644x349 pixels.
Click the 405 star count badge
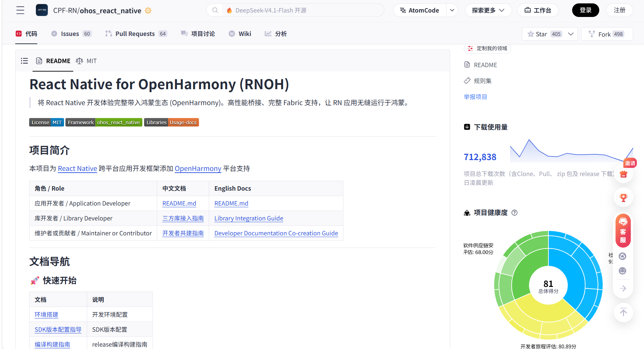tap(556, 34)
